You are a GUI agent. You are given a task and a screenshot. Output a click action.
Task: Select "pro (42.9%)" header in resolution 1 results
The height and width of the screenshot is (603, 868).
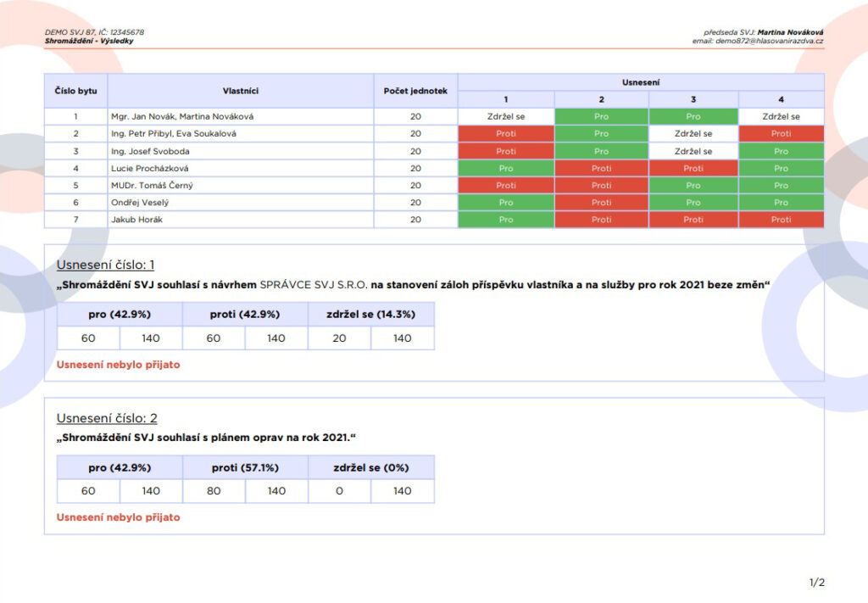click(x=120, y=314)
